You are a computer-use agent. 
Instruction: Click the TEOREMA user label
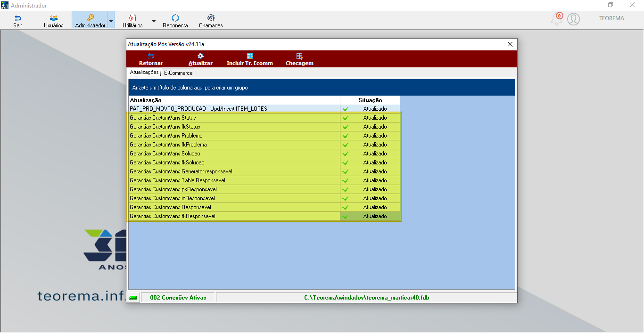pyautogui.click(x=611, y=18)
